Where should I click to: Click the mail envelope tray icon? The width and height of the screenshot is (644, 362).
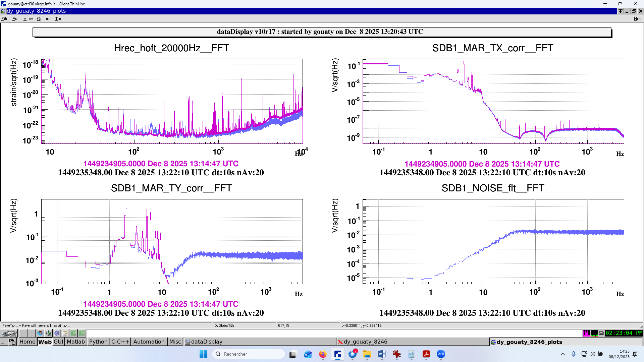point(601,333)
